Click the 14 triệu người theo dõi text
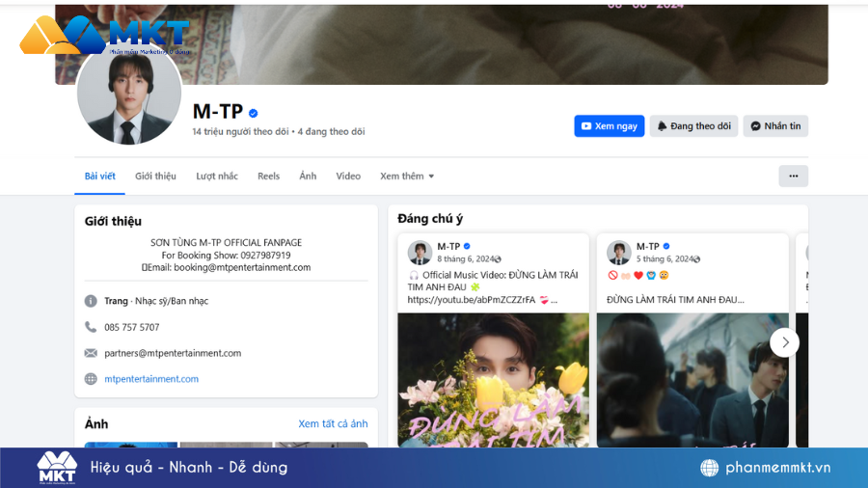This screenshot has width=868, height=488. tap(240, 132)
